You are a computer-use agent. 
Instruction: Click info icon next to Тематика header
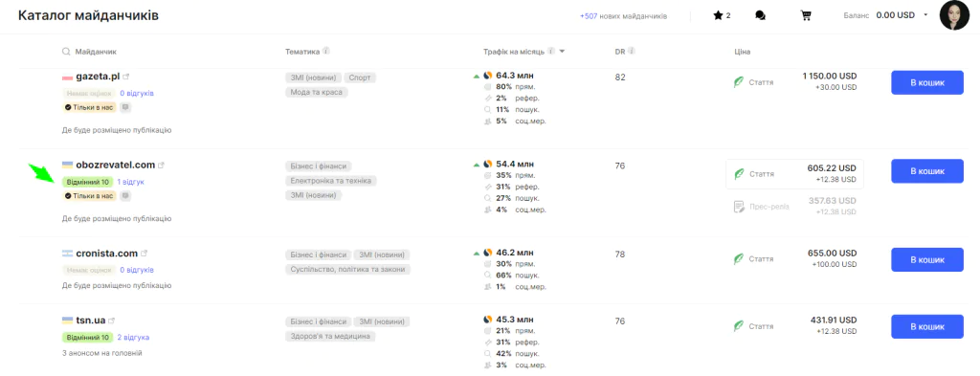(326, 52)
